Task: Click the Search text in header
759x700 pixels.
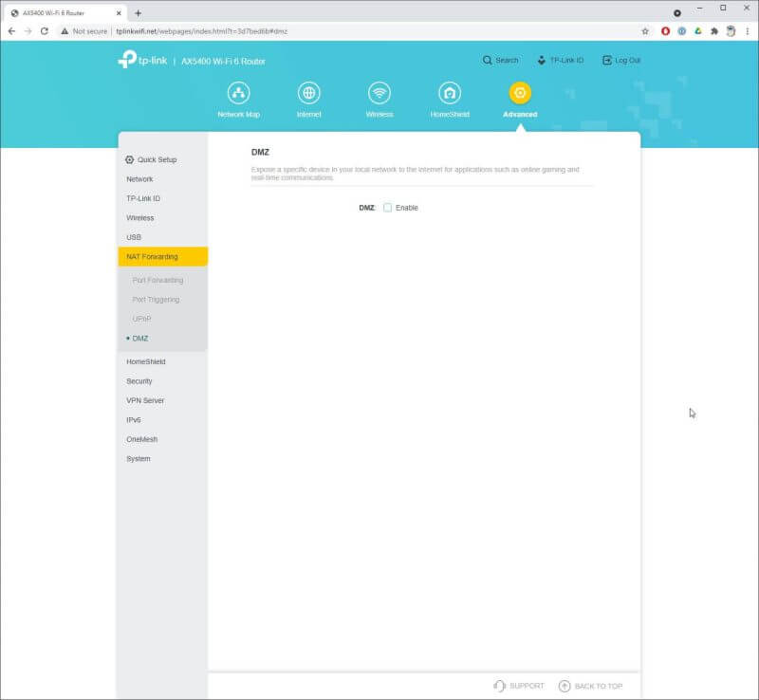Action: pyautogui.click(x=507, y=60)
